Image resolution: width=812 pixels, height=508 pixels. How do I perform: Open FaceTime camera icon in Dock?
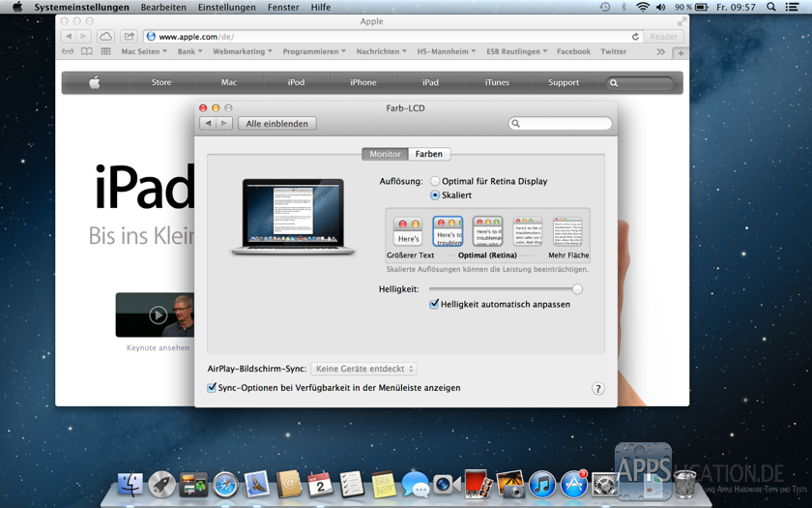(447, 485)
